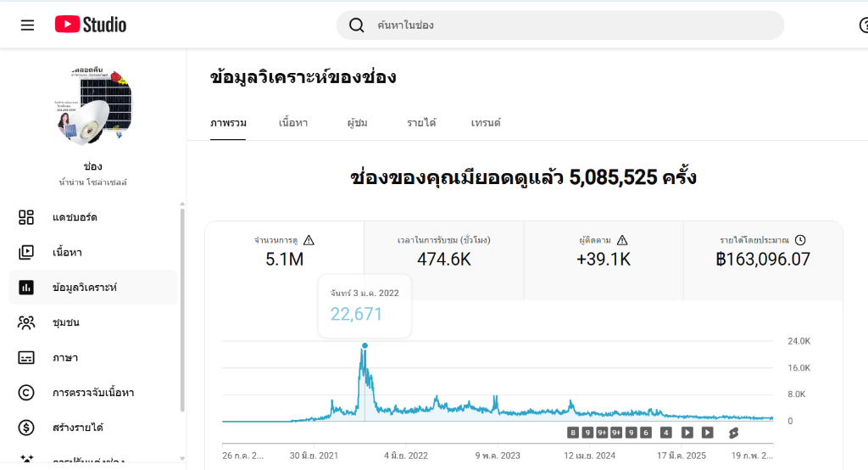Screen dimensions: 868x470
Task: Click the video marker labeled 4
Action: coord(666,433)
